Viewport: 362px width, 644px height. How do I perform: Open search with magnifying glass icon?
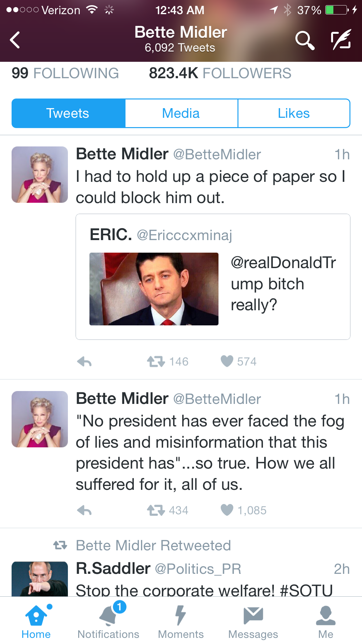(304, 40)
